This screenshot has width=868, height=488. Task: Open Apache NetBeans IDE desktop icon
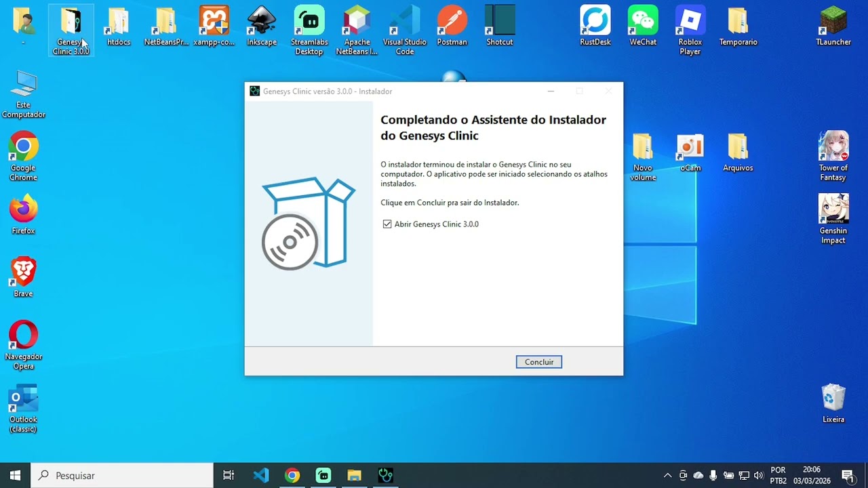357,30
